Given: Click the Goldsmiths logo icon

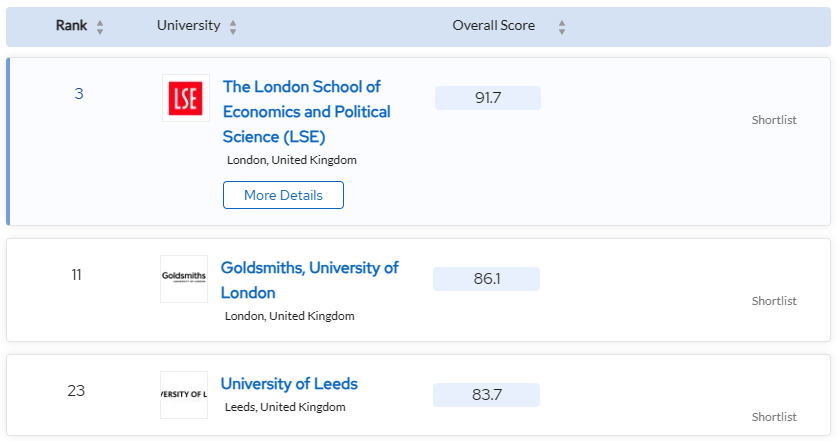Looking at the screenshot, I should 184,279.
